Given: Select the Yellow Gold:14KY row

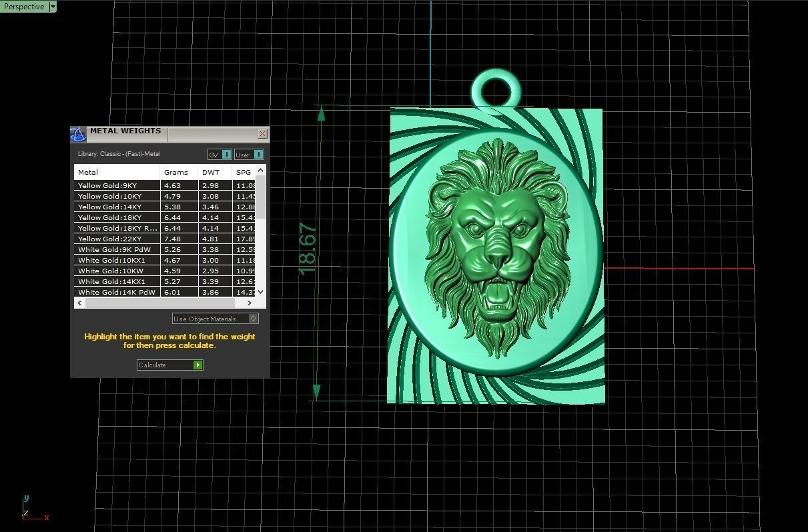Looking at the screenshot, I should pos(165,207).
